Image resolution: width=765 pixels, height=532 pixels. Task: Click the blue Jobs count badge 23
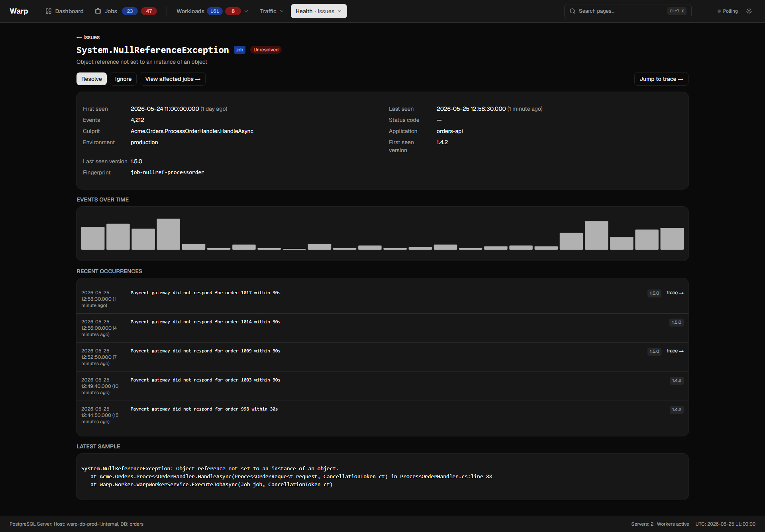[x=130, y=11]
